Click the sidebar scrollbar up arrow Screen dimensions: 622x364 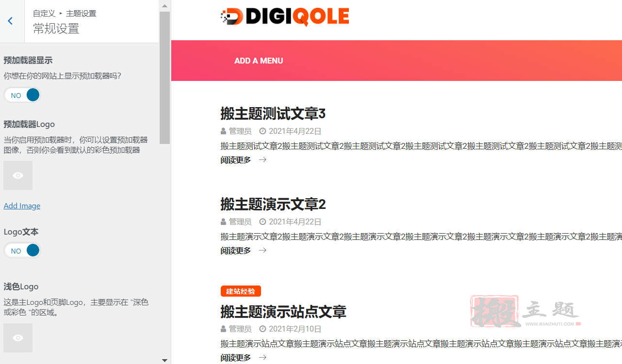click(x=164, y=6)
